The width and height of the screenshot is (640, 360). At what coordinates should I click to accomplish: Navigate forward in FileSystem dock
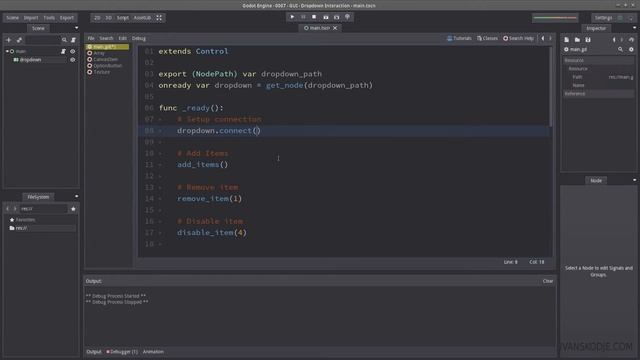point(15,209)
